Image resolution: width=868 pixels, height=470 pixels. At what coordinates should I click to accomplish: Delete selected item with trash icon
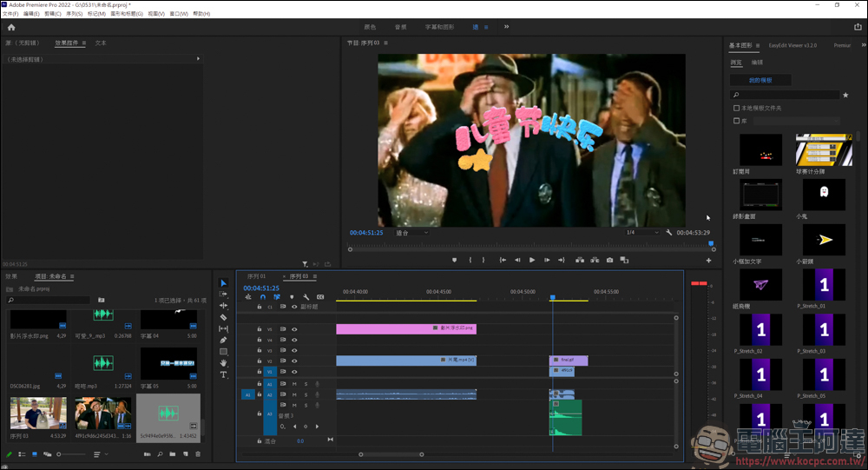click(x=198, y=454)
